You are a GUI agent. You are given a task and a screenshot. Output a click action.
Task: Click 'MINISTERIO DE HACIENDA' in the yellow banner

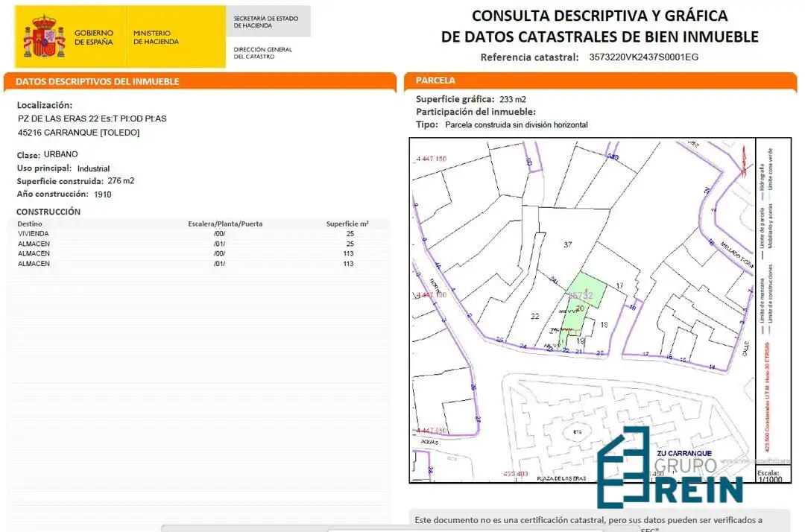pos(156,37)
